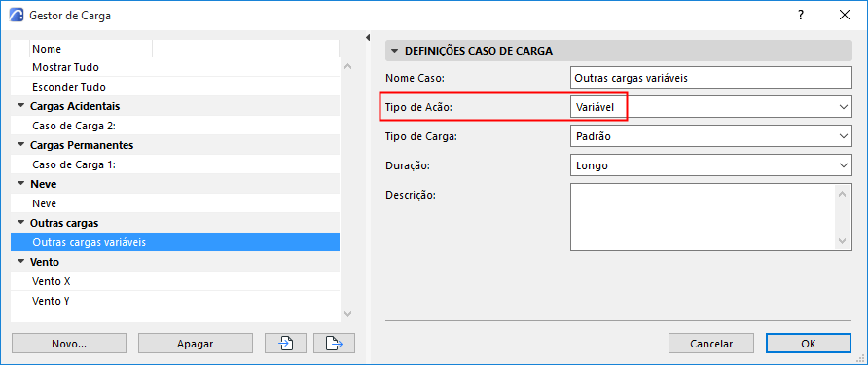Image resolution: width=868 pixels, height=365 pixels.
Task: Collapse the Cargas Permanentes group
Action: tap(21, 145)
